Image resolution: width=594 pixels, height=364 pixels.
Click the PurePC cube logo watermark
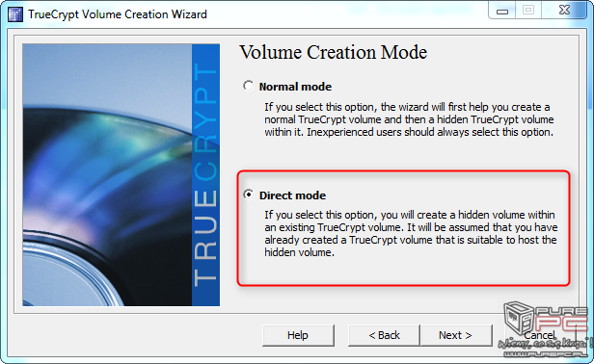tap(520, 318)
